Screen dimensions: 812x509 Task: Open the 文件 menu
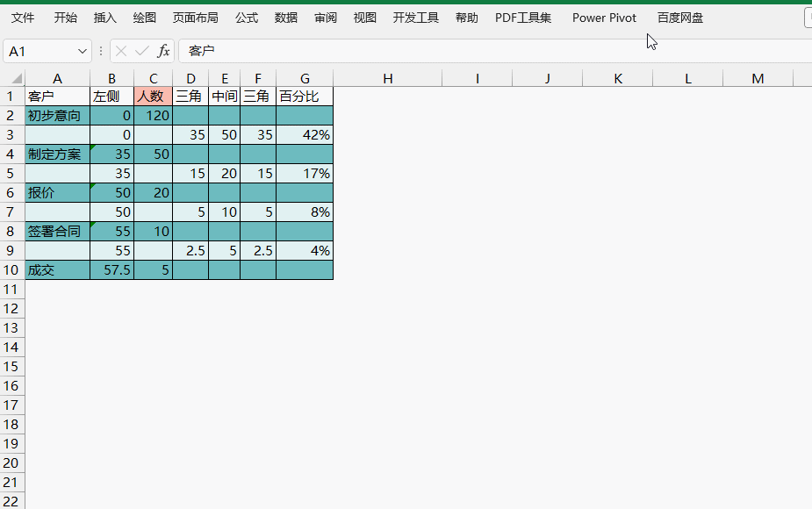point(23,18)
